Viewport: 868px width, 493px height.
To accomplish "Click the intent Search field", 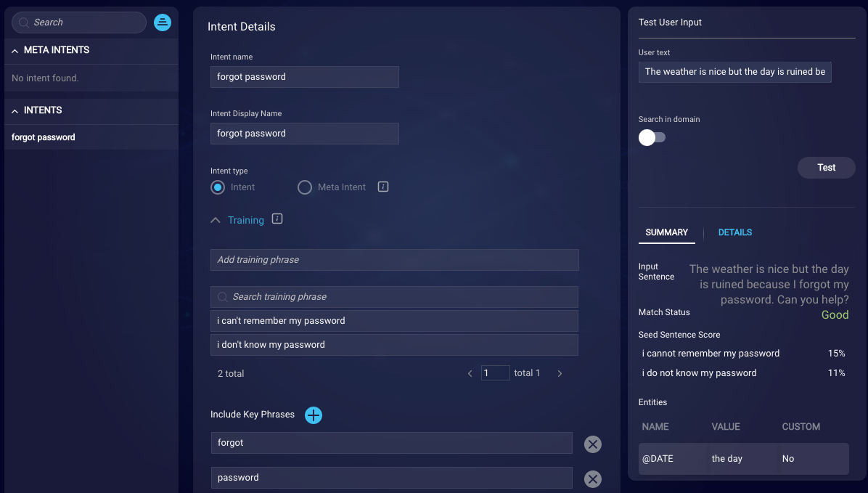I will 79,23.
